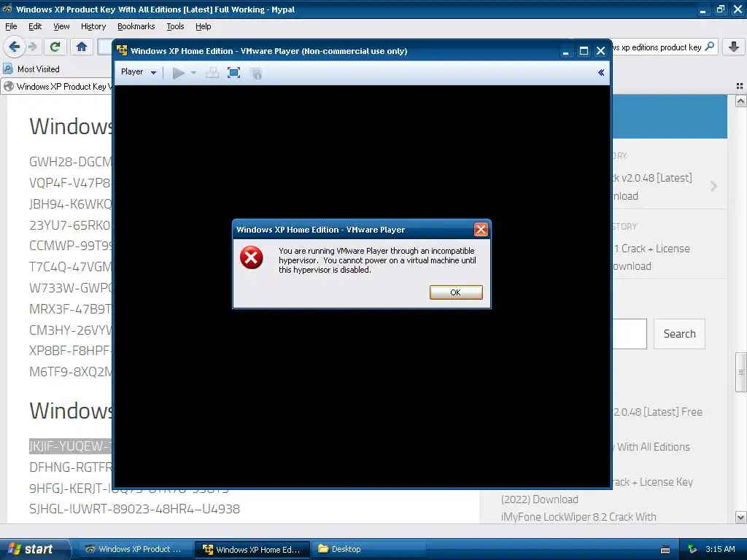The height and width of the screenshot is (560, 747).
Task: Click the highlighted JKJIF-YUQEW key text
Action: (71, 446)
